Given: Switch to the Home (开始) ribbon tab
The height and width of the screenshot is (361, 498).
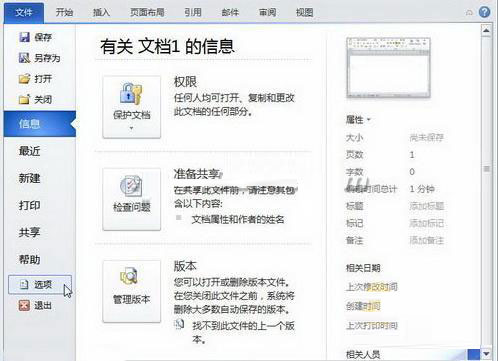Looking at the screenshot, I should pos(64,12).
